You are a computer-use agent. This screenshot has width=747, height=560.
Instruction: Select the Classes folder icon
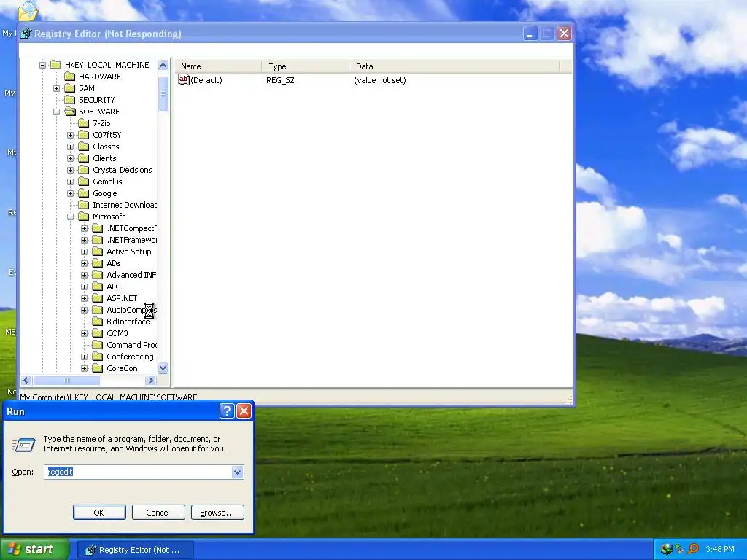click(83, 147)
